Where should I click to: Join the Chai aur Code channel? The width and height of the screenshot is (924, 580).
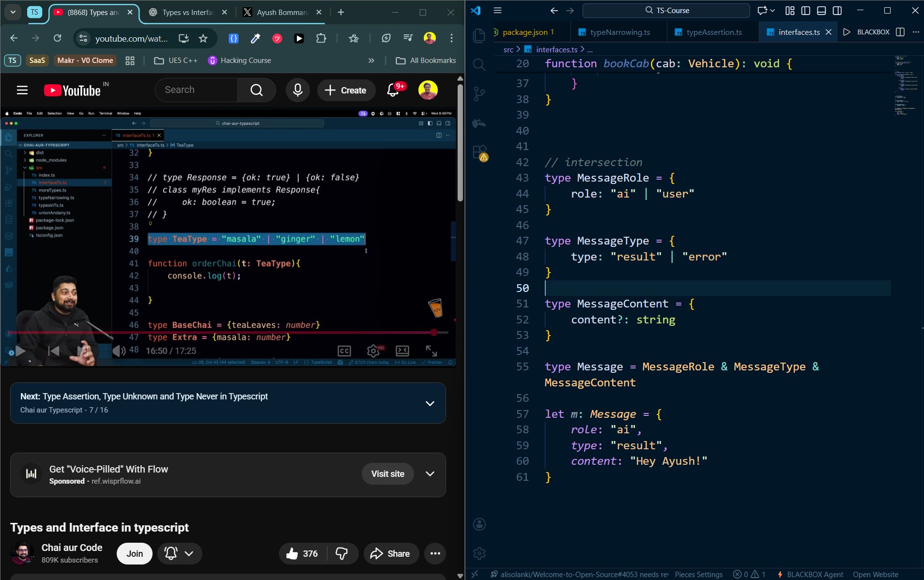tap(134, 553)
